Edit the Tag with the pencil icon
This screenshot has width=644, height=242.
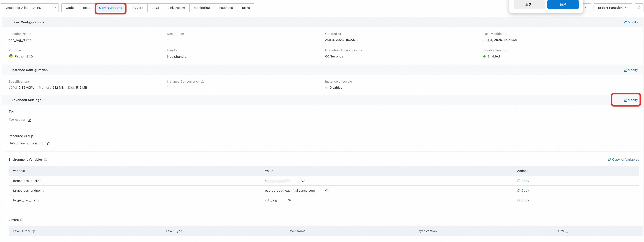click(30, 120)
